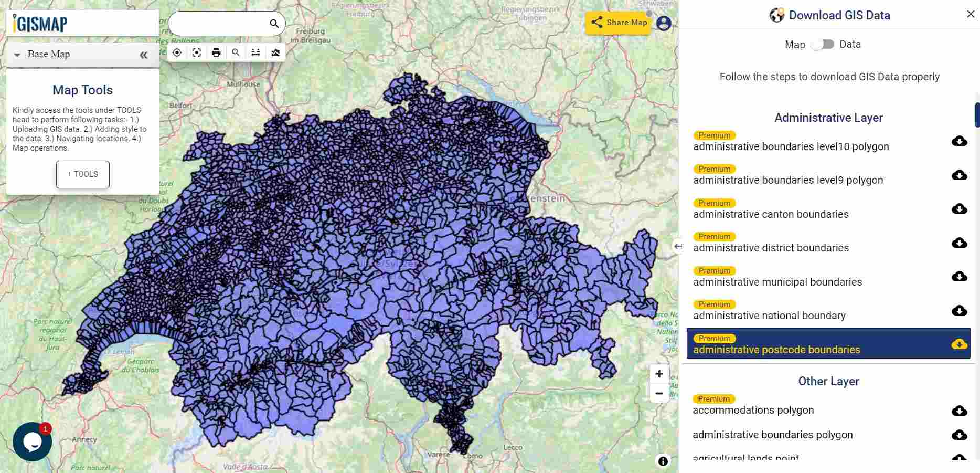Click the Share Map button

(x=619, y=23)
